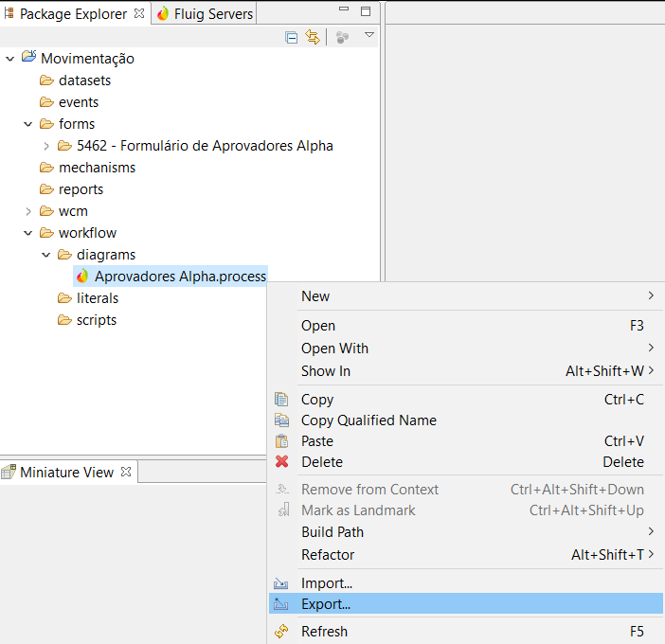The image size is (665, 644).
Task: Select the datasets folder icon
Action: pos(46,80)
